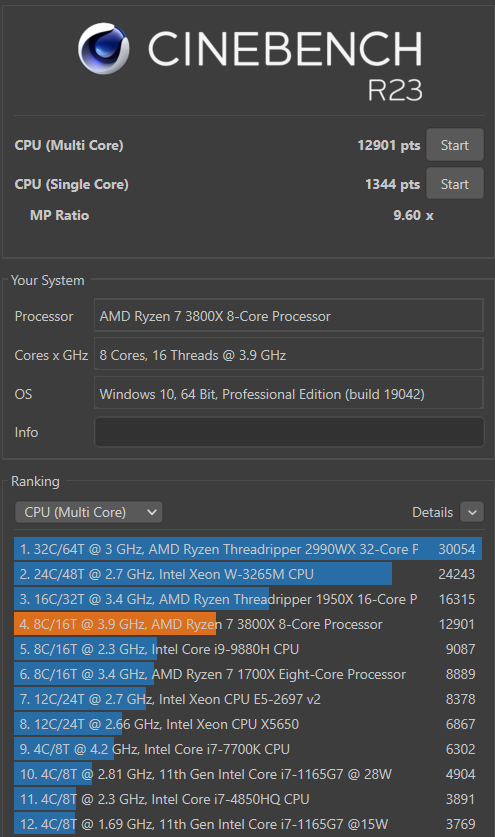
Task: Click the Xeon E5-2697 v2 ranking entry
Action: [248, 699]
